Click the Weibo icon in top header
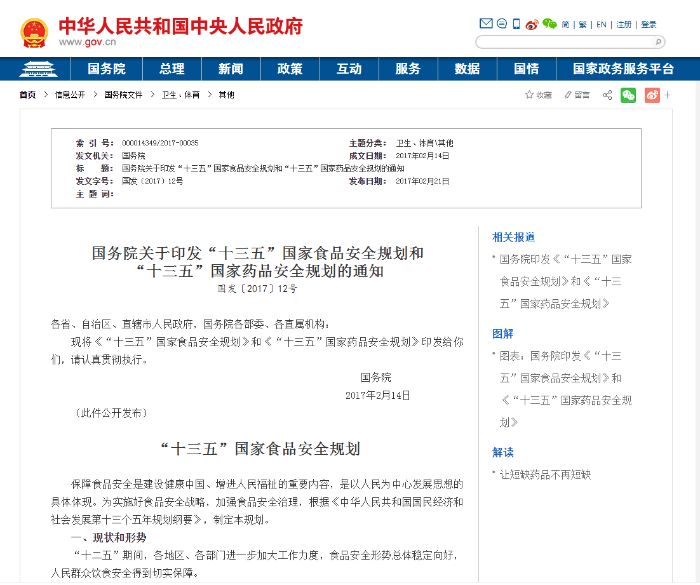Image resolution: width=700 pixels, height=585 pixels. click(x=530, y=24)
